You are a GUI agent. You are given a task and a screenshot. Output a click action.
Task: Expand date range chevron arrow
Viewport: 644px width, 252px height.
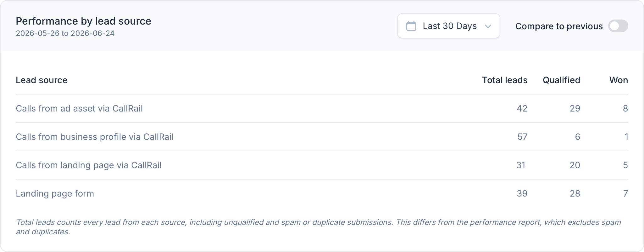[x=488, y=26]
